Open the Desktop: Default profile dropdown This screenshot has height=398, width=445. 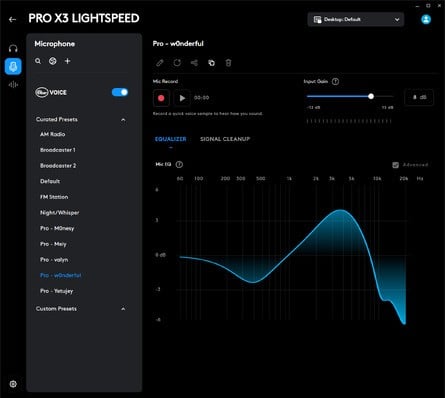(356, 19)
